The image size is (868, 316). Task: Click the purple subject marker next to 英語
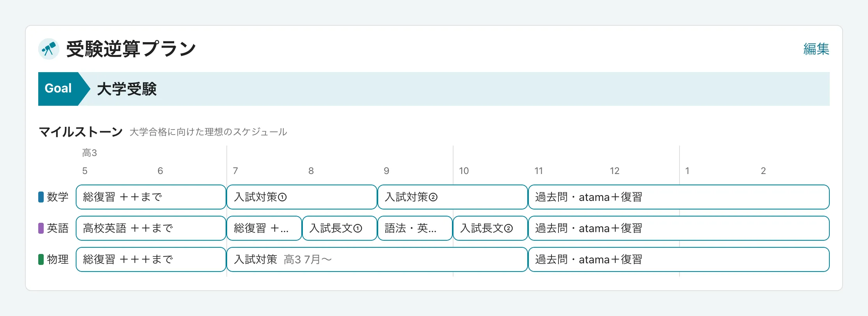click(x=40, y=228)
